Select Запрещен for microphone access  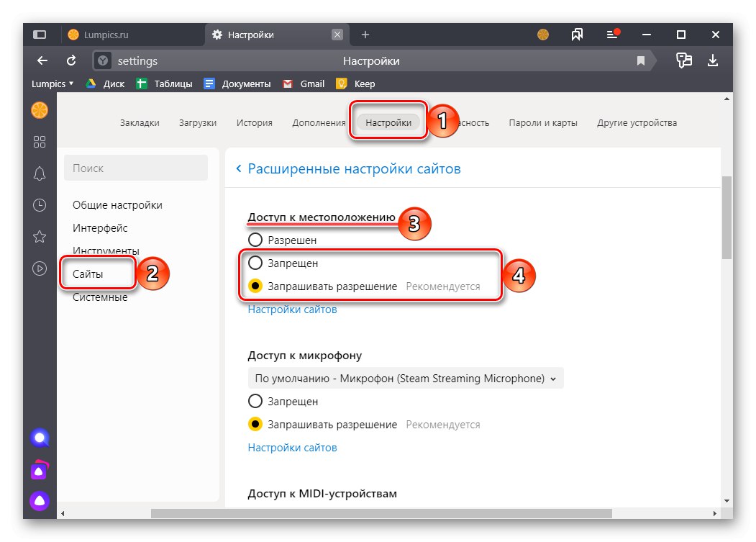(255, 401)
